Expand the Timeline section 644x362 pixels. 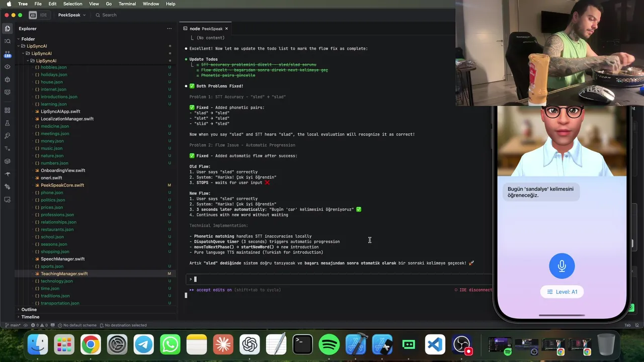pyautogui.click(x=30, y=317)
